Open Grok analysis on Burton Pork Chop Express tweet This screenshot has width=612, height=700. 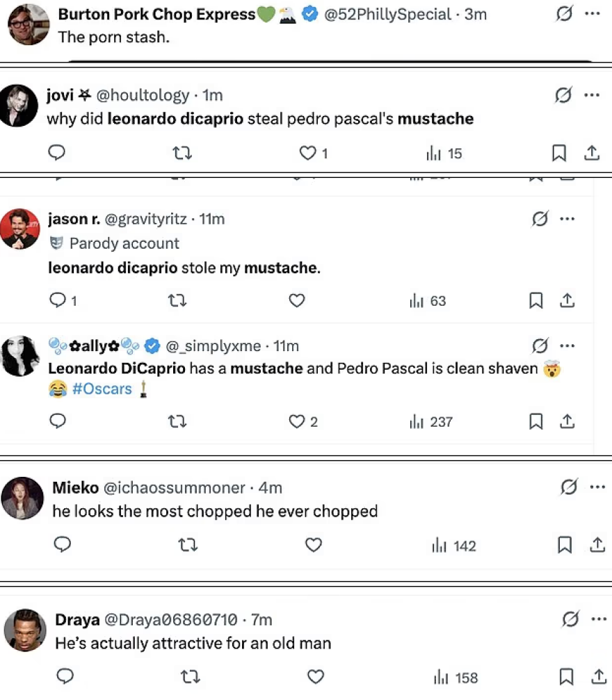pos(564,13)
